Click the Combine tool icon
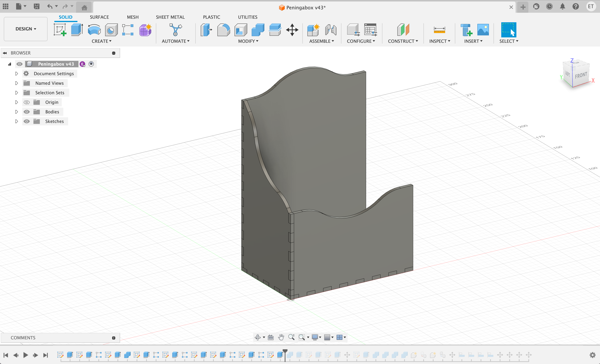The width and height of the screenshot is (600, 364). [258, 30]
